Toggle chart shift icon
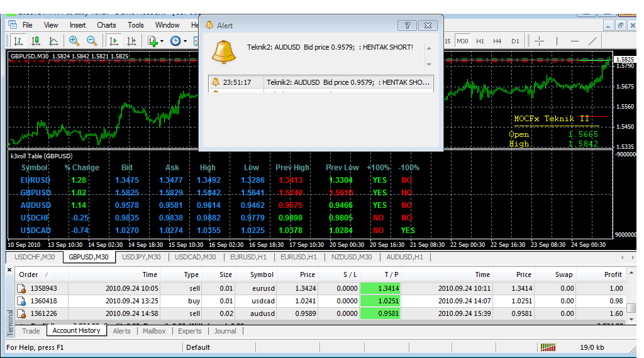Screen dimensions: 644x358 (x=131, y=41)
